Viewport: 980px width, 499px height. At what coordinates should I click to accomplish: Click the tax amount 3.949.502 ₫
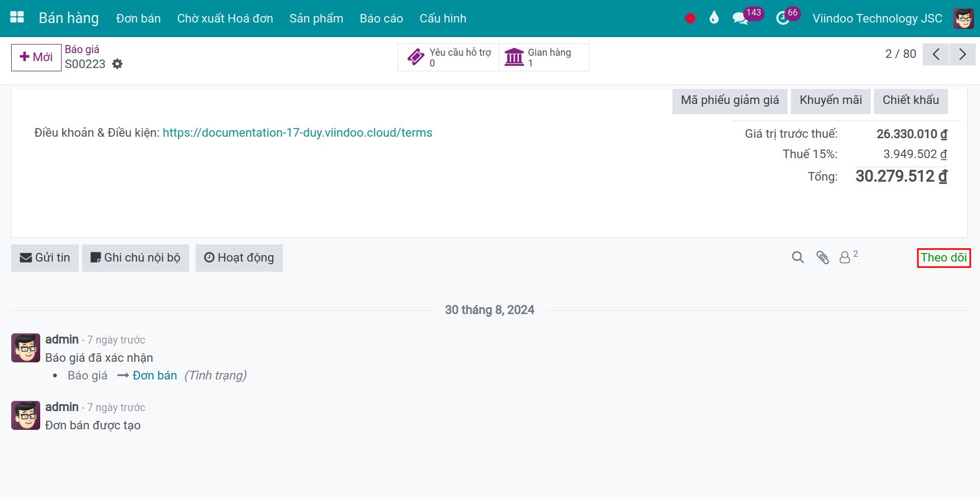[915, 154]
